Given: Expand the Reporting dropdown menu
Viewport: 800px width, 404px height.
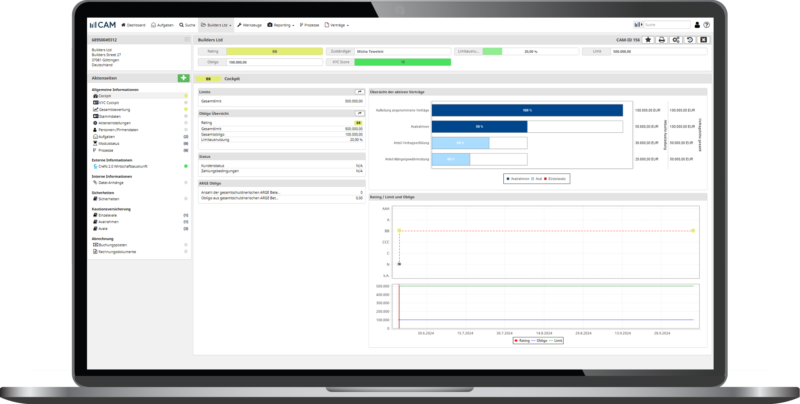Looking at the screenshot, I should coord(281,25).
